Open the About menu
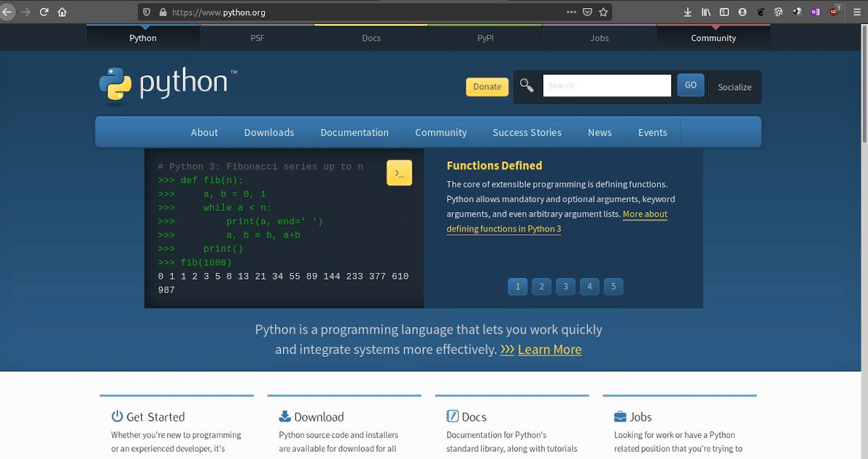The image size is (868, 459). 204,132
